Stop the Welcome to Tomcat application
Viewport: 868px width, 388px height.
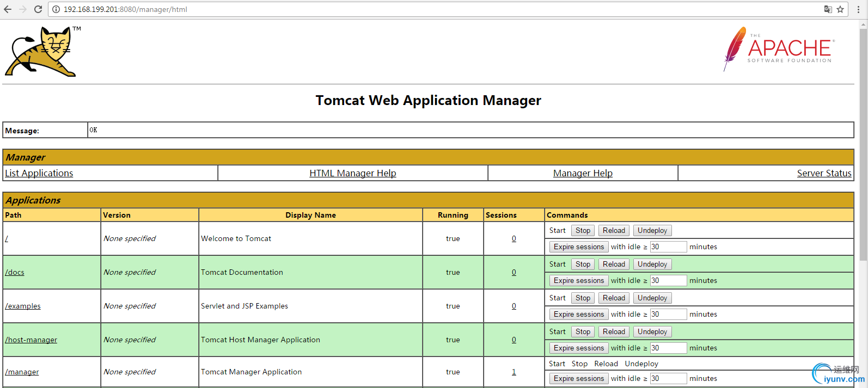[583, 231]
